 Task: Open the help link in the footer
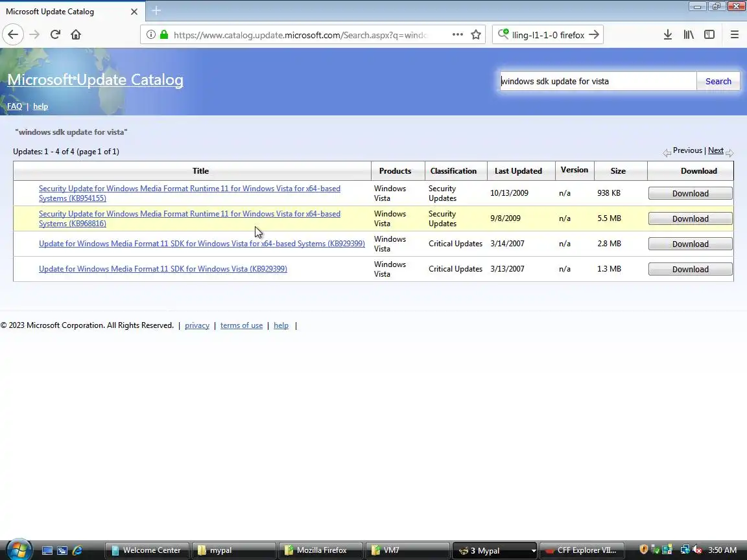[x=281, y=326]
